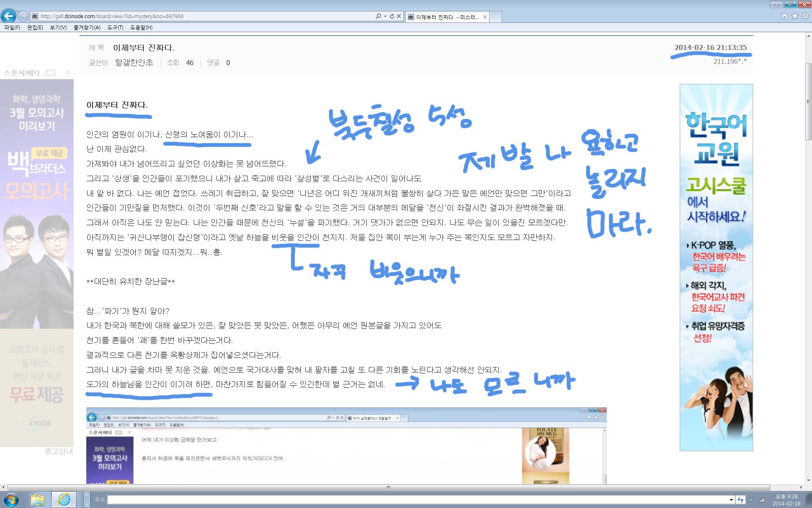Show hidden system tray icons

751,500
